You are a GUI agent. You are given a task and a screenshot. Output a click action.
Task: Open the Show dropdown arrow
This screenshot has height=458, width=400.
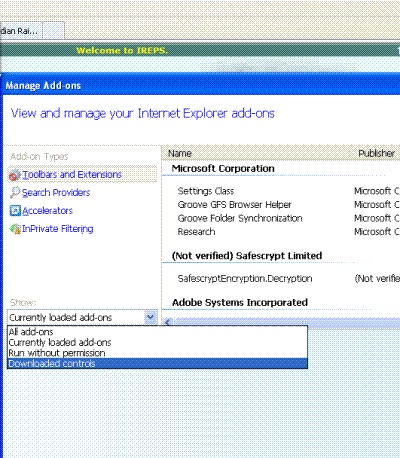tap(150, 317)
